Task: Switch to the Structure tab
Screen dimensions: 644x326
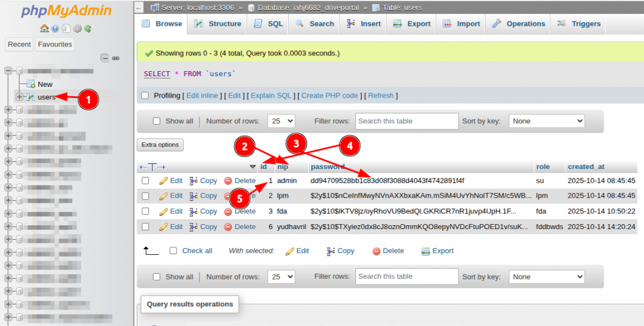Action: click(x=217, y=24)
